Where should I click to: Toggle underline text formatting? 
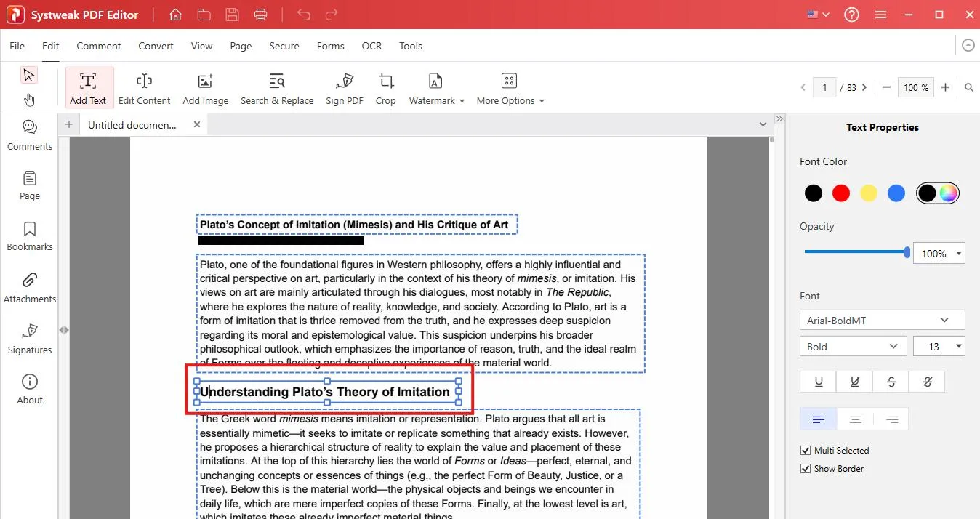coord(819,382)
